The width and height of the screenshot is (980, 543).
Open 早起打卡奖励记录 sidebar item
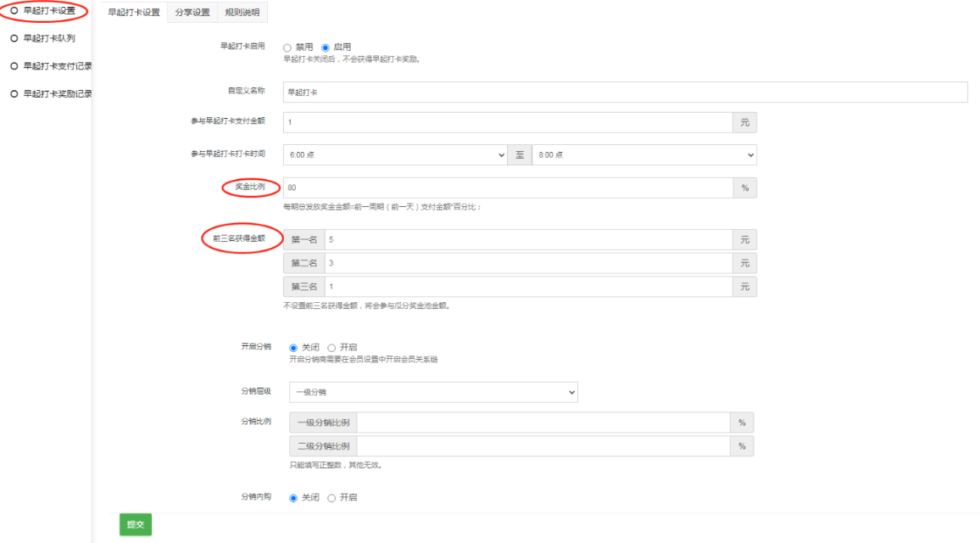click(51, 94)
